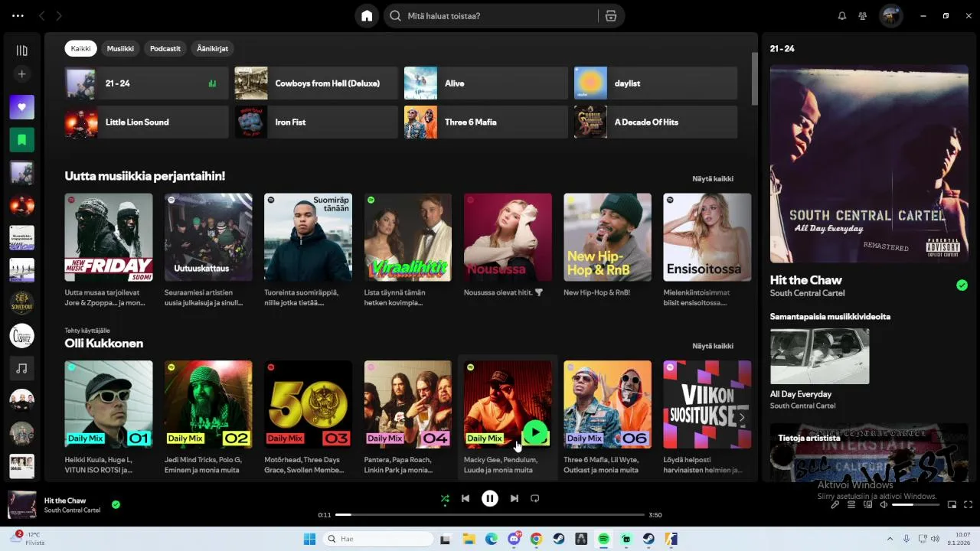Open the Uutta musiikkia perjantaihin heading
Screen dimensions: 980x551
tap(145, 176)
